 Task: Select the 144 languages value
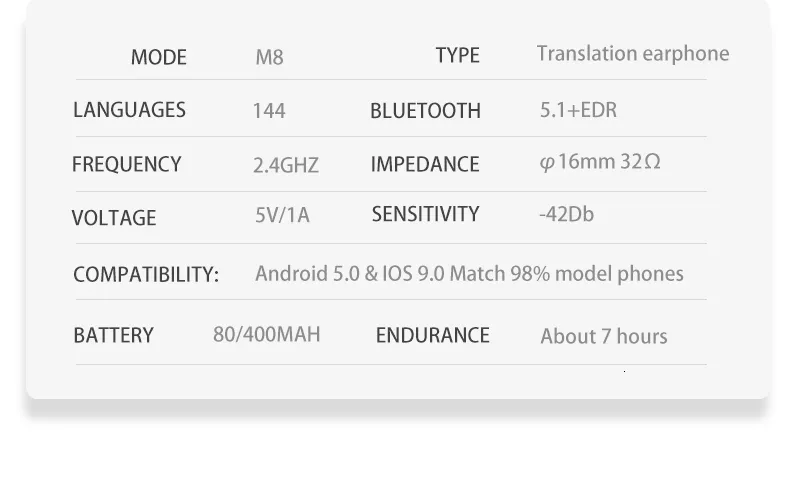(269, 111)
